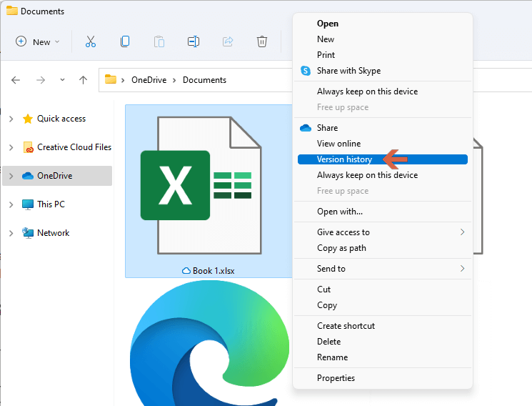This screenshot has width=532, height=406.
Task: Click Documents in the address breadcrumb
Action: [x=205, y=80]
